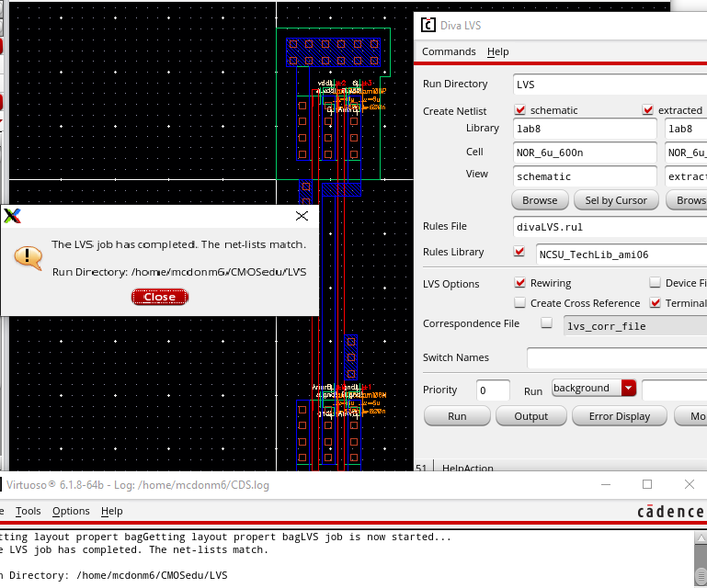Click the X logo in the popup title bar
707x588 pixels.
(13, 216)
